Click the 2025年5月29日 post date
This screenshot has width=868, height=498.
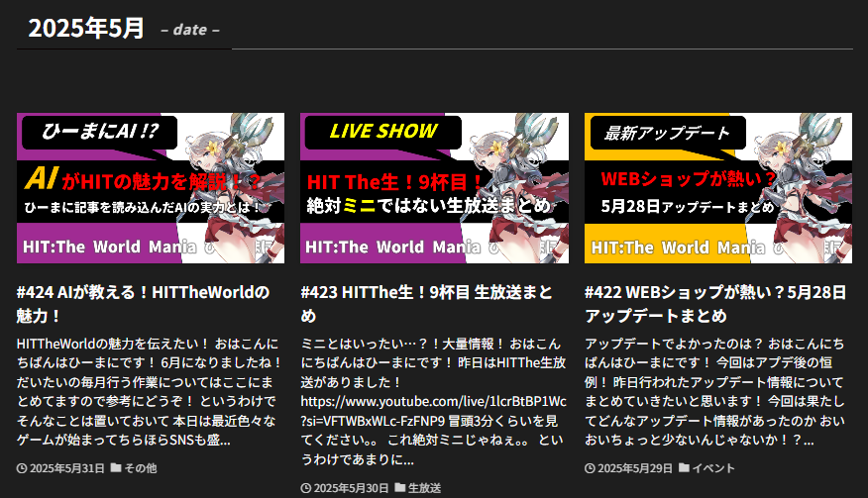pyautogui.click(x=634, y=468)
